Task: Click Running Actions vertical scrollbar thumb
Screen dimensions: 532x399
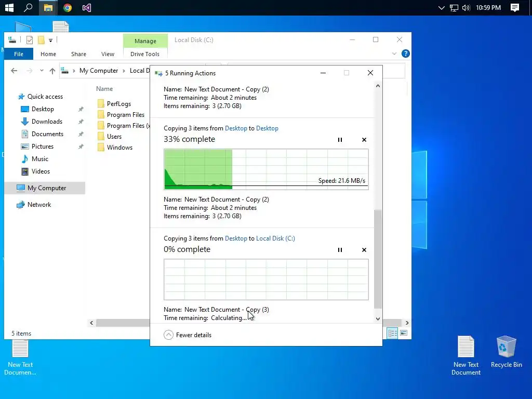Action: pos(378,259)
